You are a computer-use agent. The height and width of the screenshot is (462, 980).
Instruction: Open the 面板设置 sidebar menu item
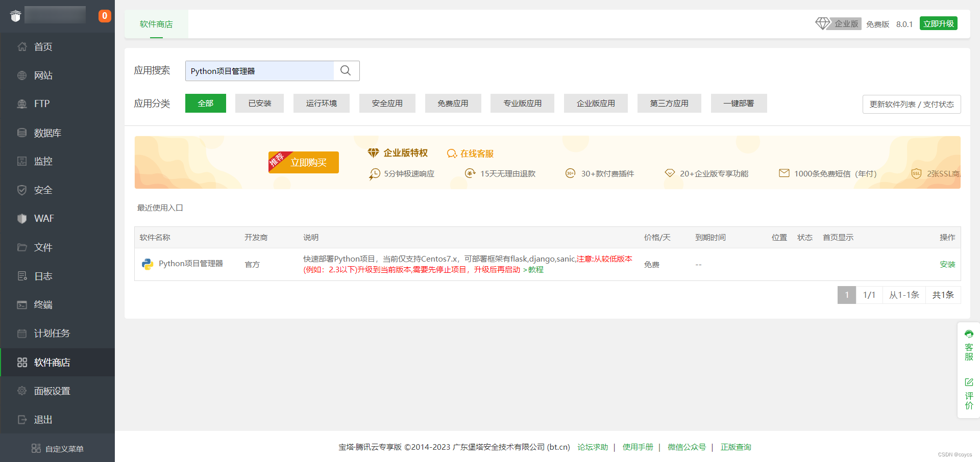coord(58,391)
